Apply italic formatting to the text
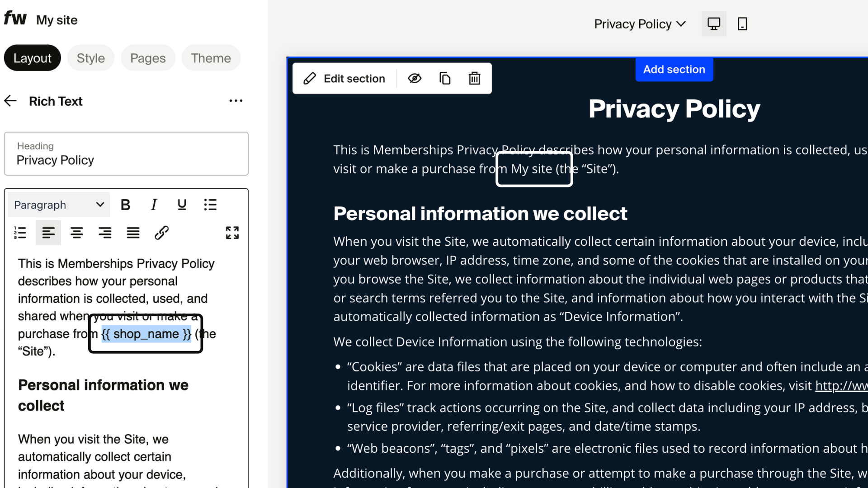 [154, 205]
